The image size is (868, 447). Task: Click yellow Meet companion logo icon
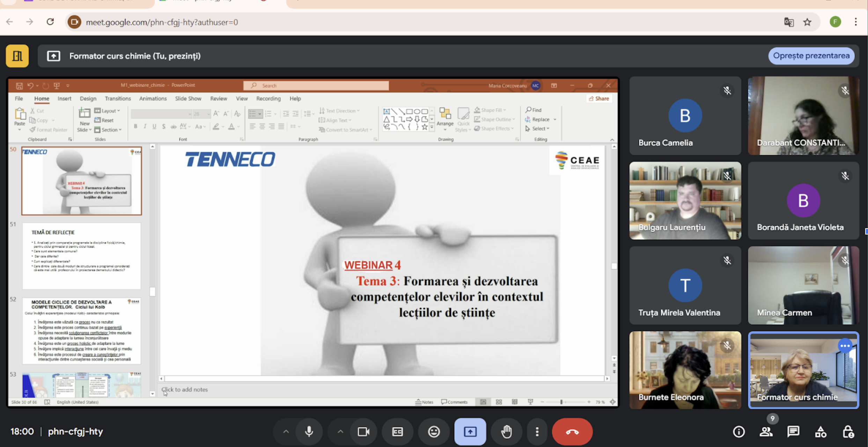[17, 56]
